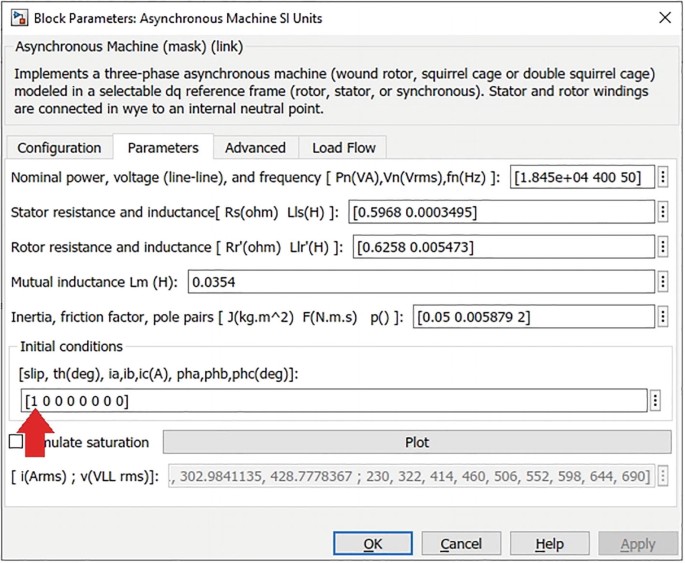Enable the Simulate saturation checkbox
Image resolution: width=685 pixels, height=563 pixels.
coord(16,442)
